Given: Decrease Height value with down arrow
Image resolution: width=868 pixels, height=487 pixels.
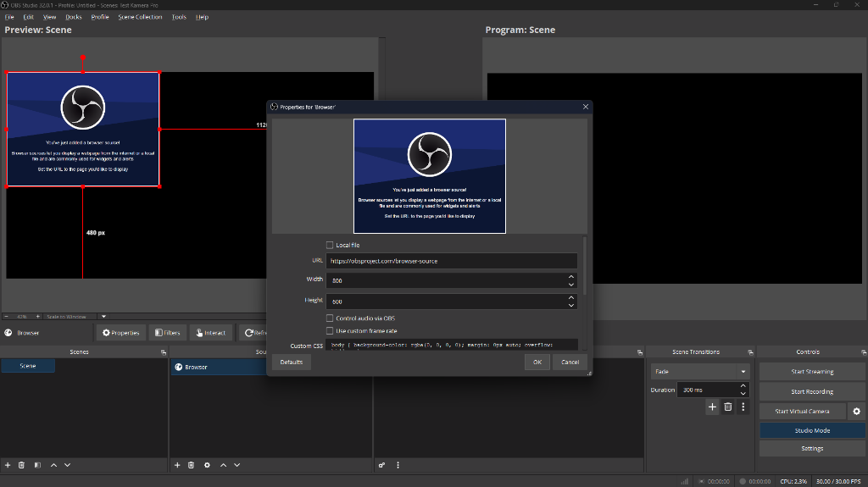Looking at the screenshot, I should [x=571, y=306].
